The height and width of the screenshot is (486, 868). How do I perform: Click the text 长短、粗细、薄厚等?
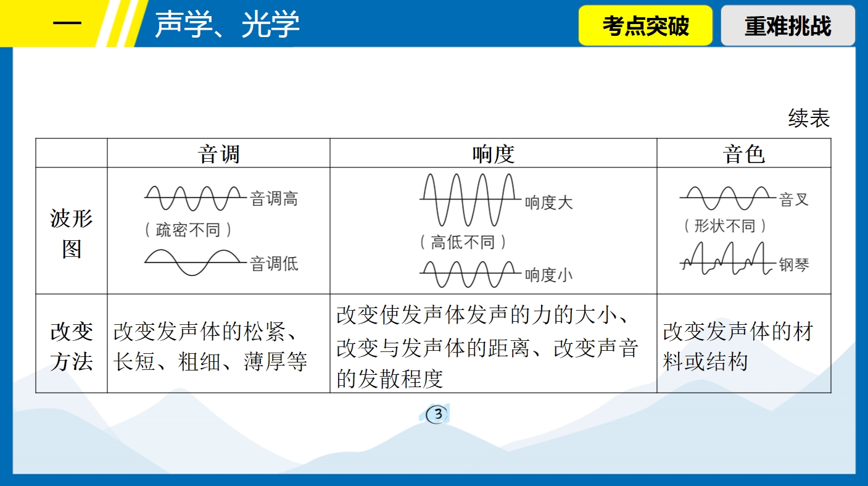point(210,361)
